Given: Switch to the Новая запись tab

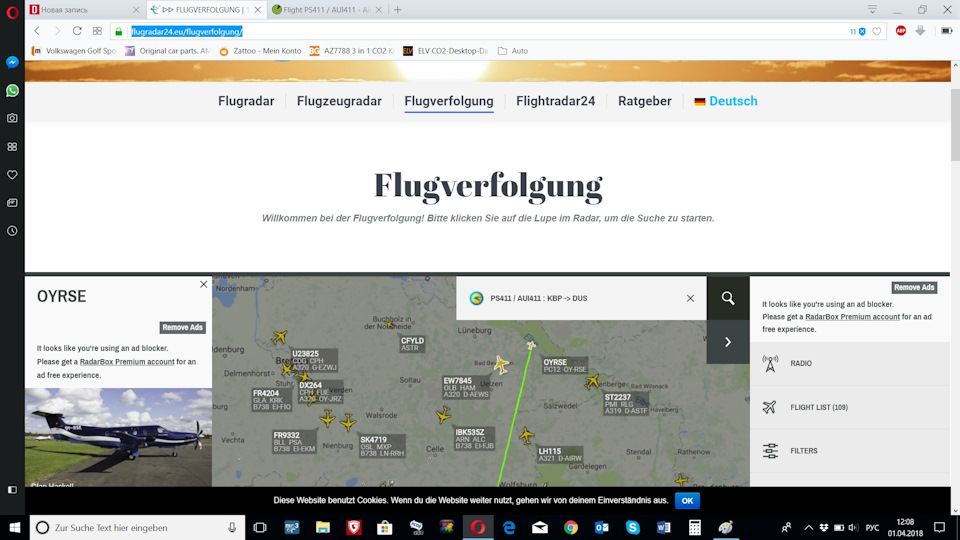Looking at the screenshot, I should point(84,10).
